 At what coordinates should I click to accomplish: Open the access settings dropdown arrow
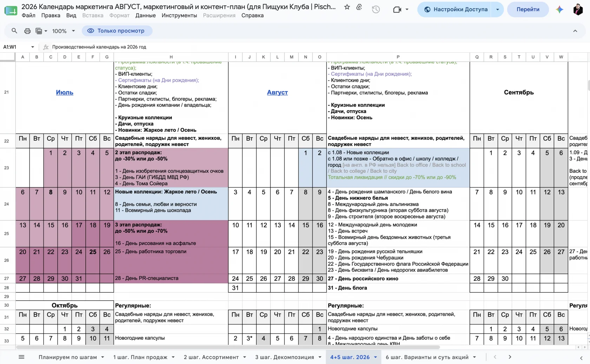[498, 9]
